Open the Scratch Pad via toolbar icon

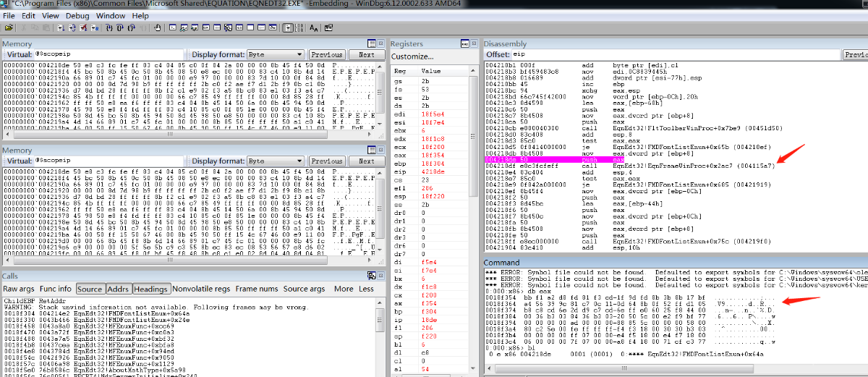[251, 27]
